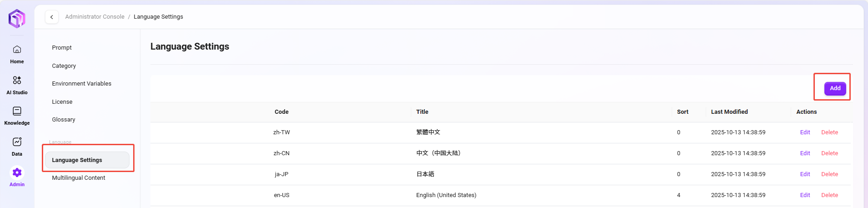
Task: Click the purple Add button
Action: [835, 88]
